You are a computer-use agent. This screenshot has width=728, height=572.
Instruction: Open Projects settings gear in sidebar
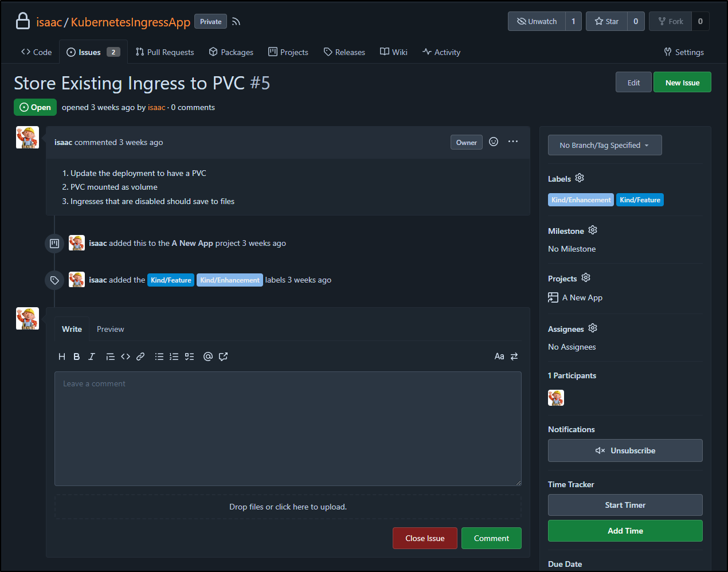point(586,277)
